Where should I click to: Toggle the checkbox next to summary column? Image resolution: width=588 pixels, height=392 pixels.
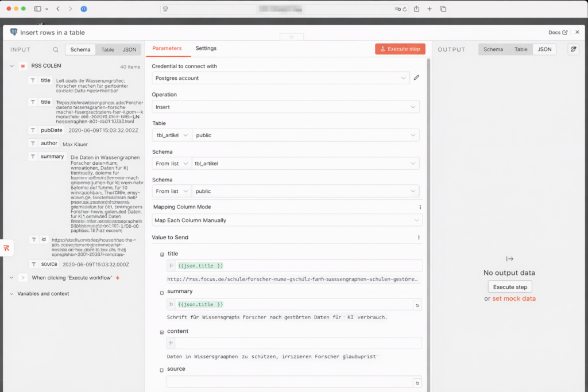162,293
